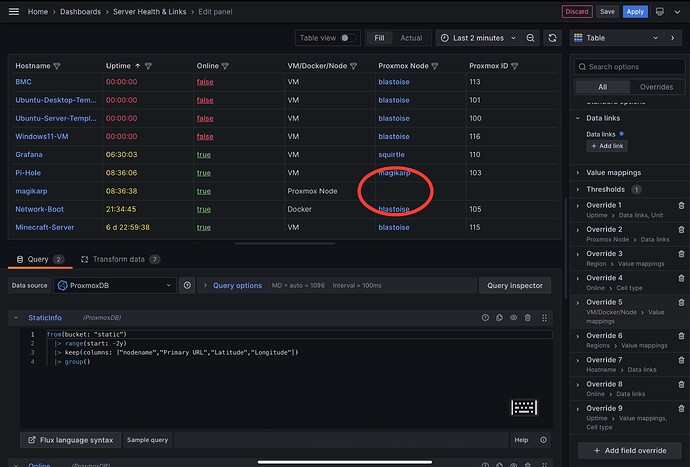The height and width of the screenshot is (467, 690).
Task: Open Flux language syntax link
Action: point(70,440)
